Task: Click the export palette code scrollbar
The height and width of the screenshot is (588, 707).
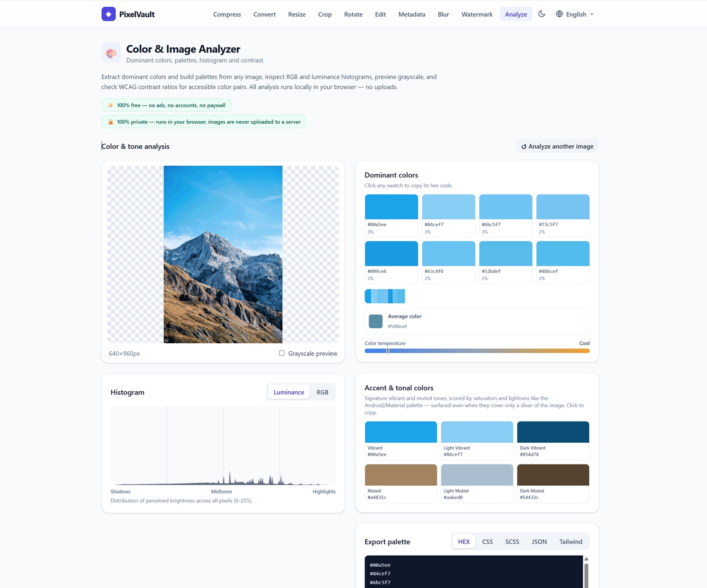Action: click(586, 575)
